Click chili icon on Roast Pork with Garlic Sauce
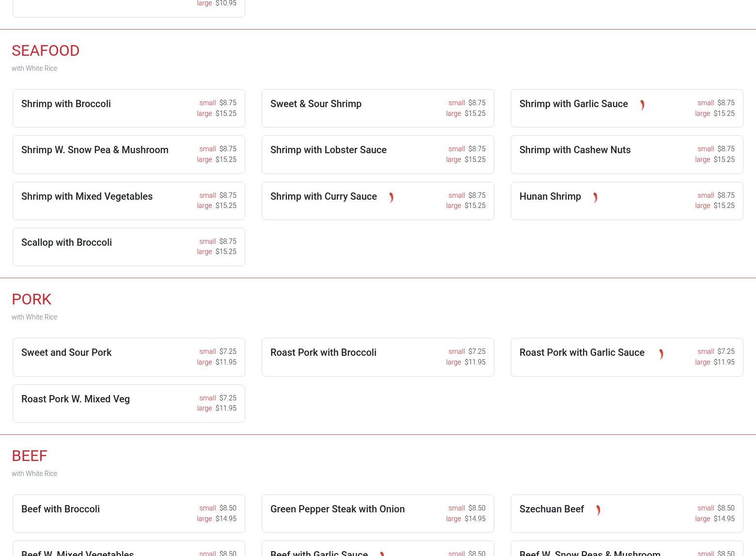The width and height of the screenshot is (756, 556). (x=661, y=354)
